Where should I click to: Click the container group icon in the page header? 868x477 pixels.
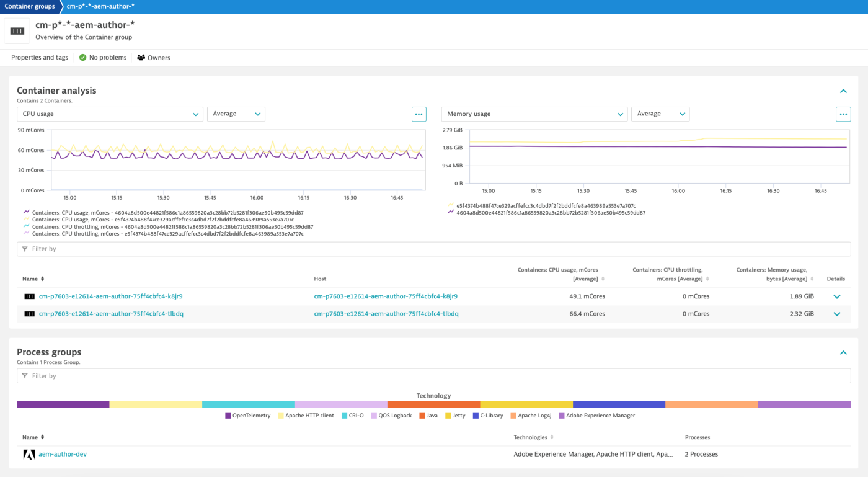click(16, 30)
